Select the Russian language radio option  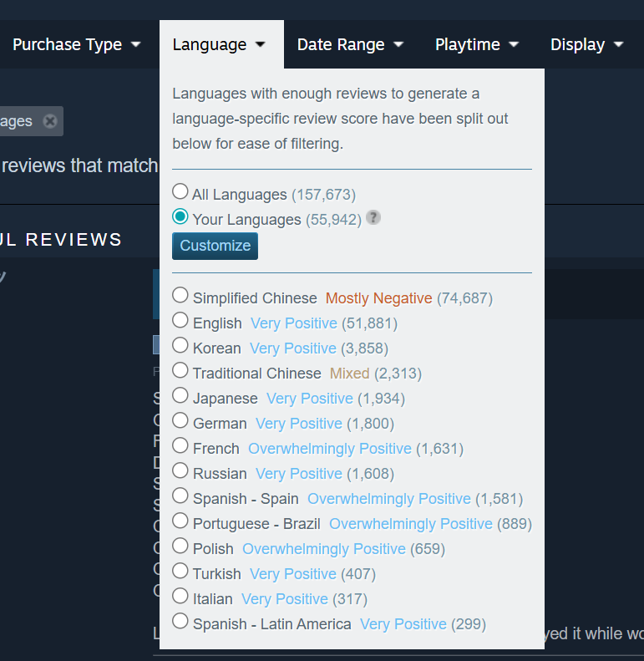point(180,470)
